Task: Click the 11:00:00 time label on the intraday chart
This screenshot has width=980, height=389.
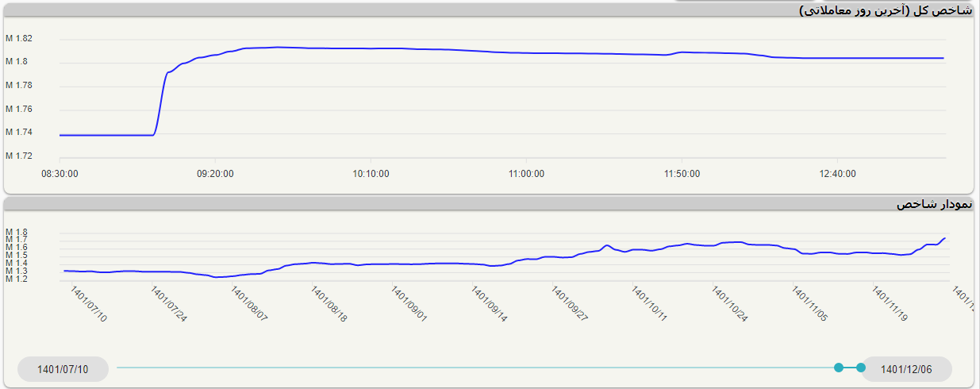Action: 526,174
